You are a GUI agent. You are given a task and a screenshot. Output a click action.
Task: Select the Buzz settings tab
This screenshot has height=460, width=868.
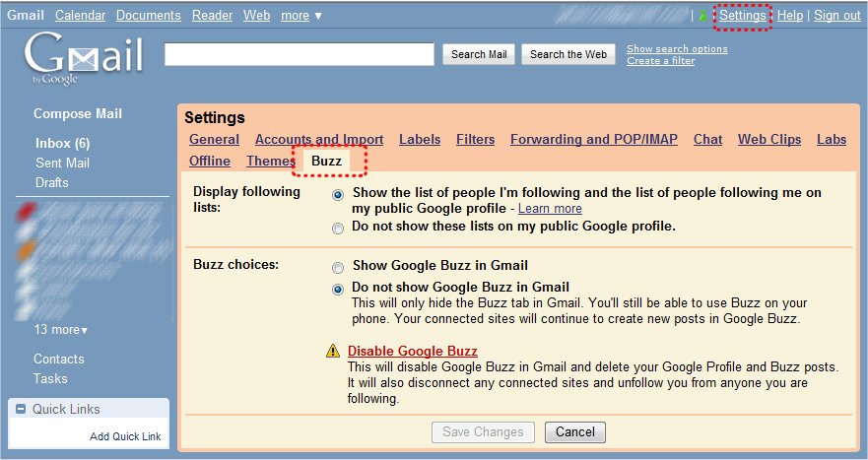tap(326, 162)
